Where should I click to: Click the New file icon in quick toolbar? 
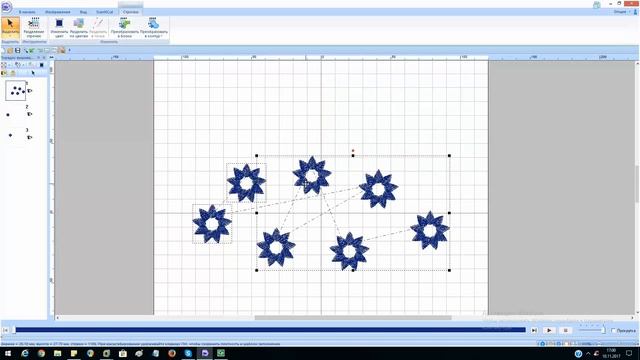click(x=3, y=50)
